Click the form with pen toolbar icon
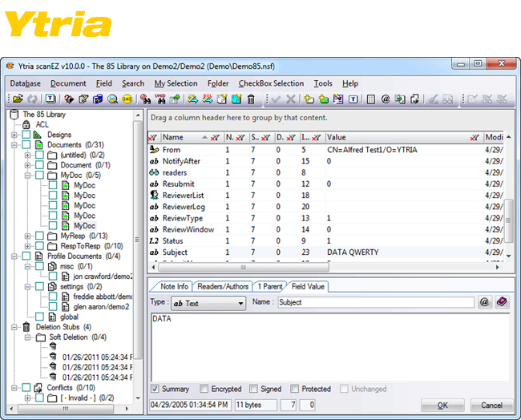Viewport: 521px width, 420px height. click(338, 99)
